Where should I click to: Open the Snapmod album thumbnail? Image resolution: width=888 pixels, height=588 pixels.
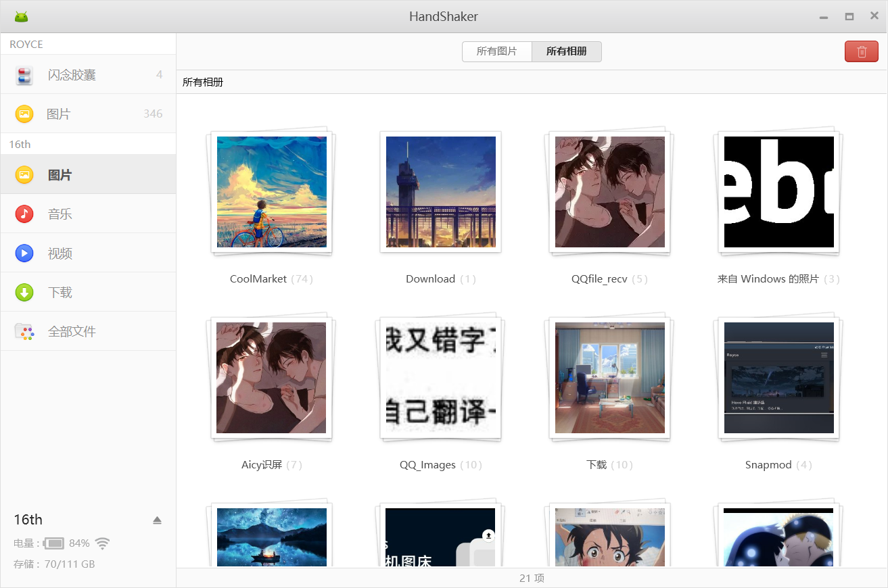coord(779,378)
